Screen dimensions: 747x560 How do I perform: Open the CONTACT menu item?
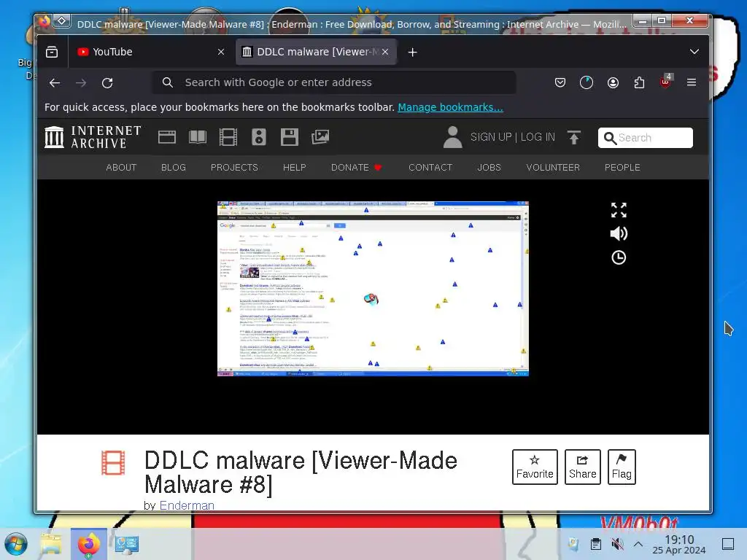(430, 168)
